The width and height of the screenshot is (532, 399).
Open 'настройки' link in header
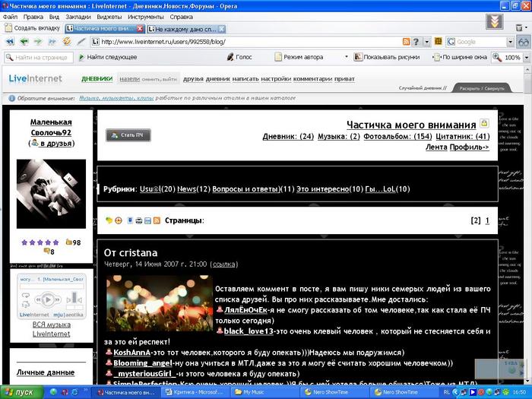click(276, 79)
